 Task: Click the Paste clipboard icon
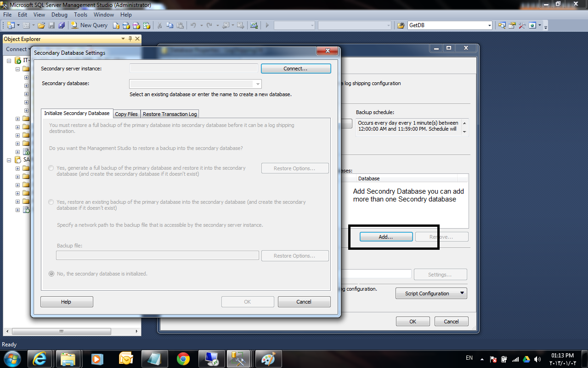click(181, 25)
